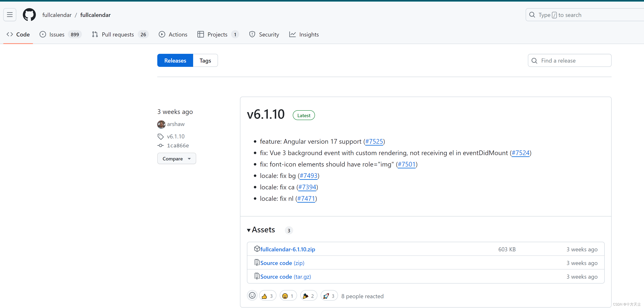Viewport: 644px width, 308px height.
Task: Toggle the hooray party reaction
Action: coord(308,296)
